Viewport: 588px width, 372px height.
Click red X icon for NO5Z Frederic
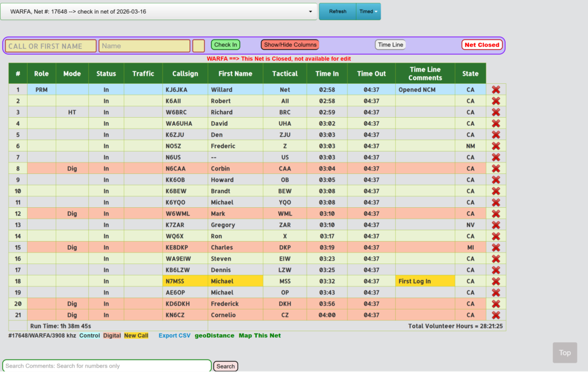point(496,146)
